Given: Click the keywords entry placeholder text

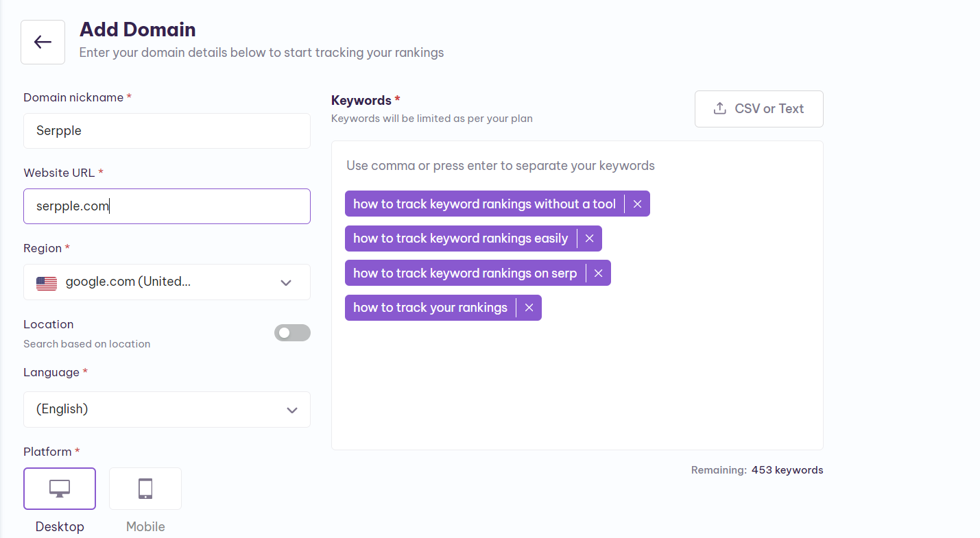Looking at the screenshot, I should coord(501,166).
